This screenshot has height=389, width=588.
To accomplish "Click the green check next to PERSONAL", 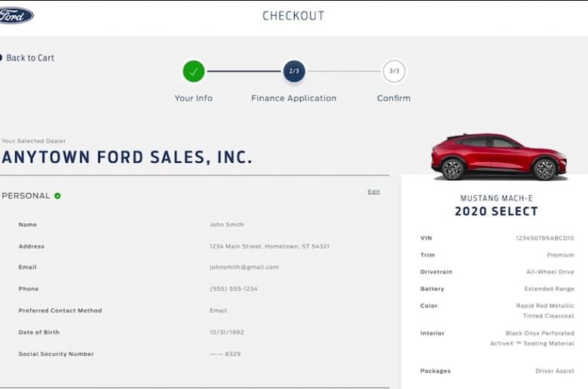I will (57, 196).
